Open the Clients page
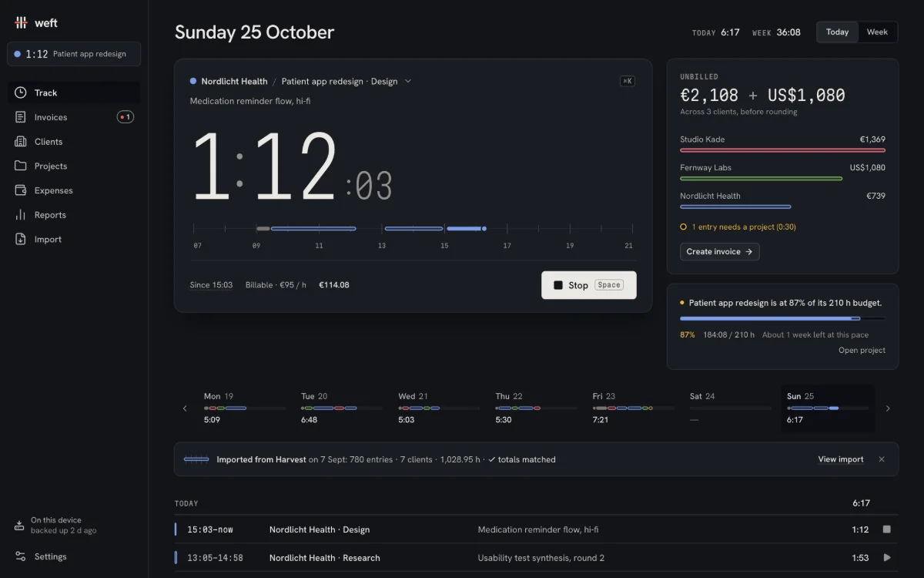The height and width of the screenshot is (578, 924). tap(74, 142)
